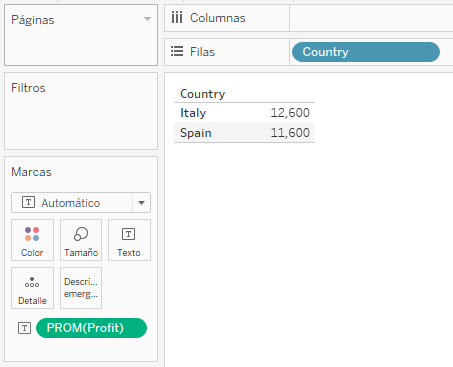The height and width of the screenshot is (367, 453).
Task: Click the Filas shelf label
Action: coord(202,52)
